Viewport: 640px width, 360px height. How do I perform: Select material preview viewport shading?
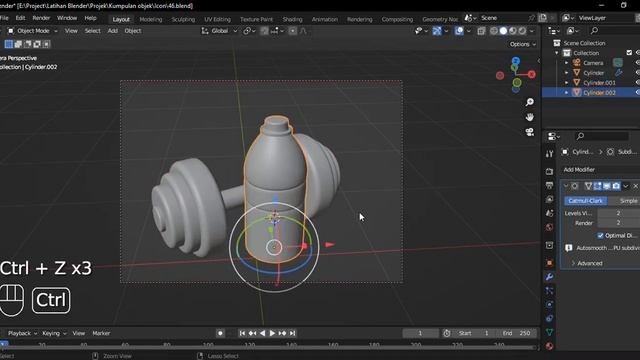(513, 31)
